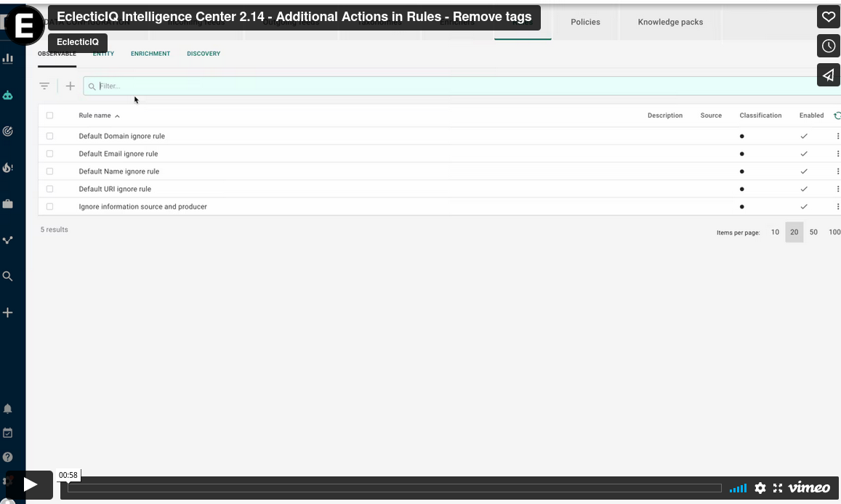This screenshot has width=841, height=504.
Task: Select the Search icon in left sidebar
Action: pos(8,276)
